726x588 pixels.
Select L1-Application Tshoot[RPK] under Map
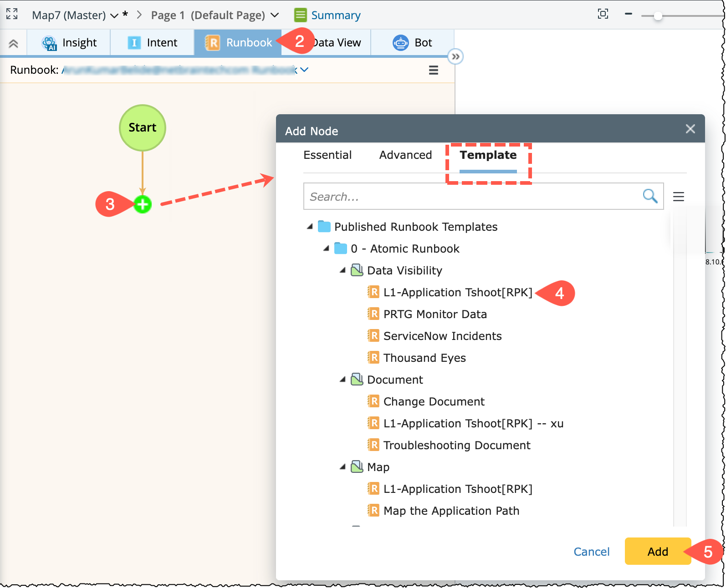[x=458, y=489]
